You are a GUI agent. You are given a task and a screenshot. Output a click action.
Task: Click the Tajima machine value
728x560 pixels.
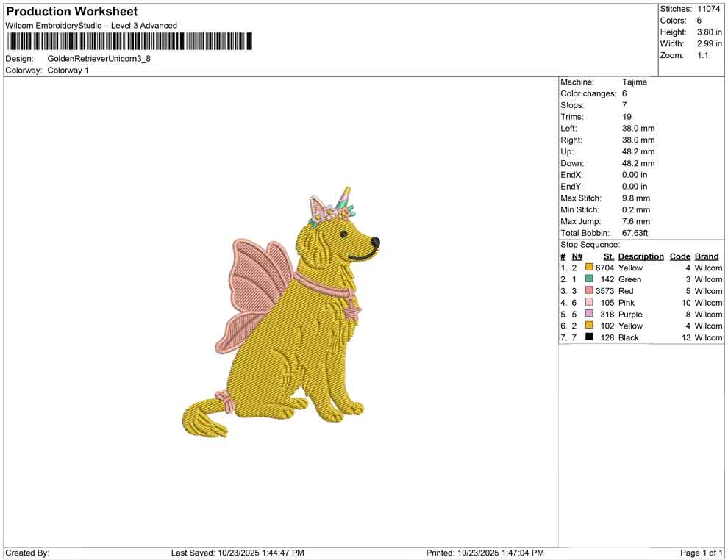point(635,82)
